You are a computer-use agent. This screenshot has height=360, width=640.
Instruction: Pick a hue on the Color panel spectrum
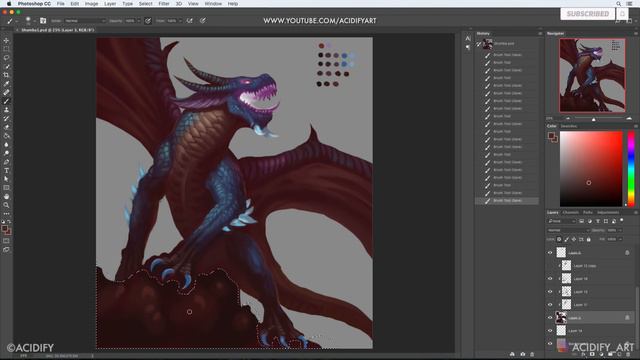point(631,169)
